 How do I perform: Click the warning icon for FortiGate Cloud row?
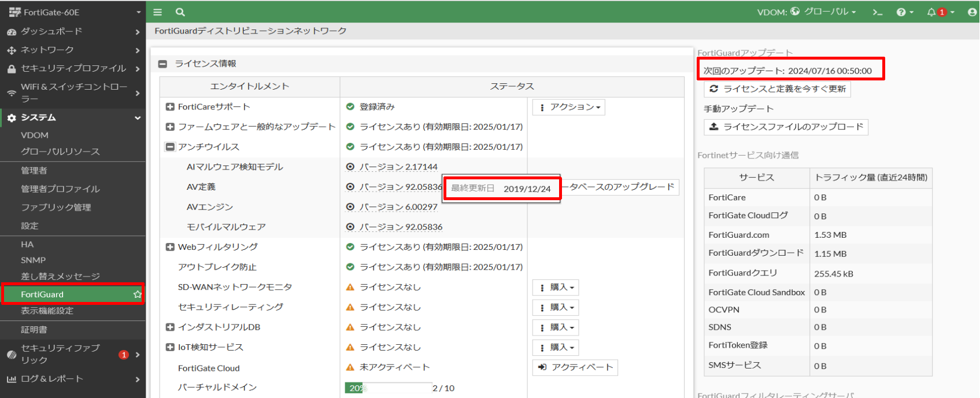350,367
